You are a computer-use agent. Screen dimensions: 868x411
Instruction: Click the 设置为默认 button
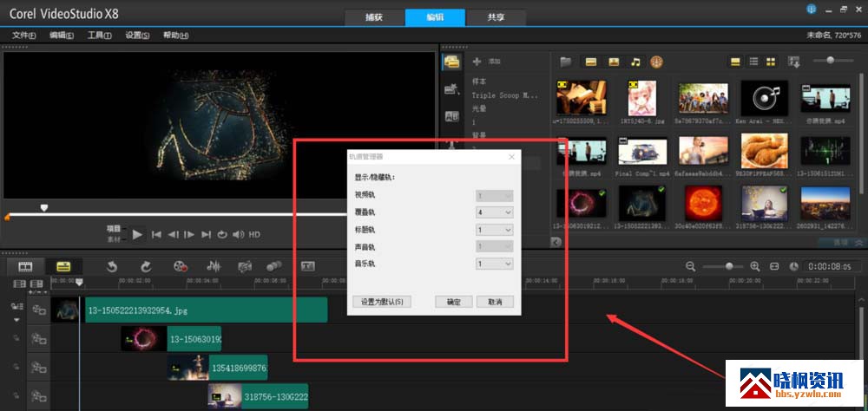coord(381,302)
